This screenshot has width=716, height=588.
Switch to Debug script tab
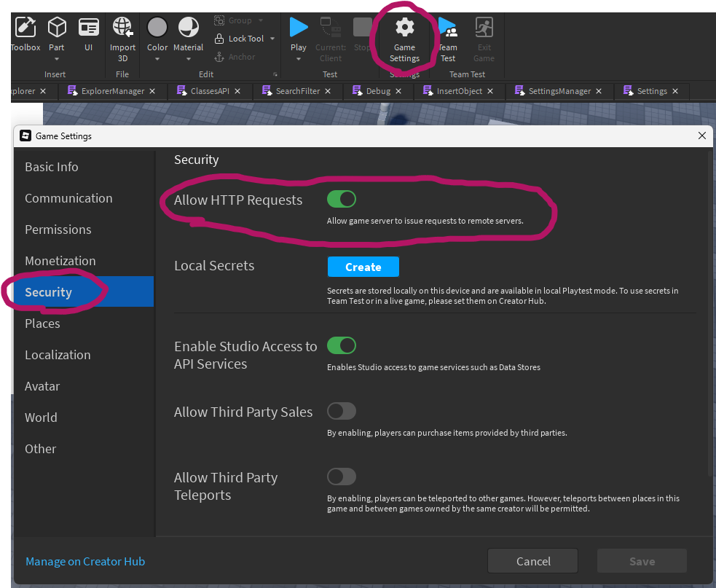pyautogui.click(x=378, y=91)
